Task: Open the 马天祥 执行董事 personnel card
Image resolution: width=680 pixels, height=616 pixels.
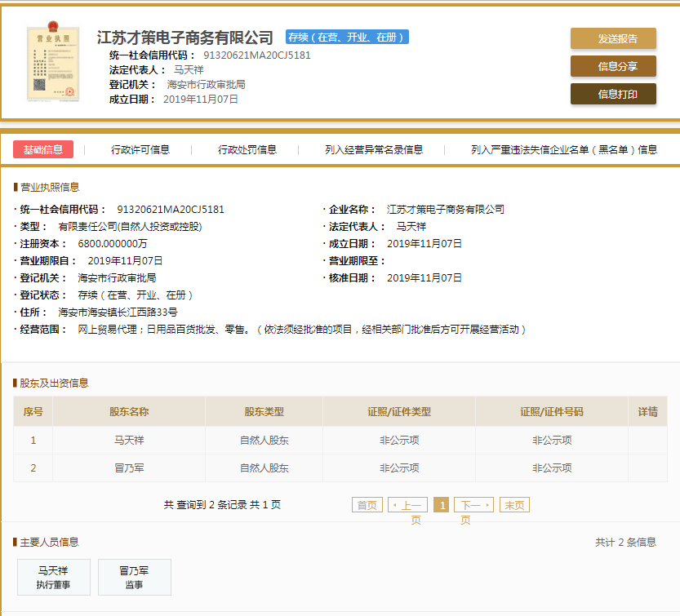Action: coord(53,577)
